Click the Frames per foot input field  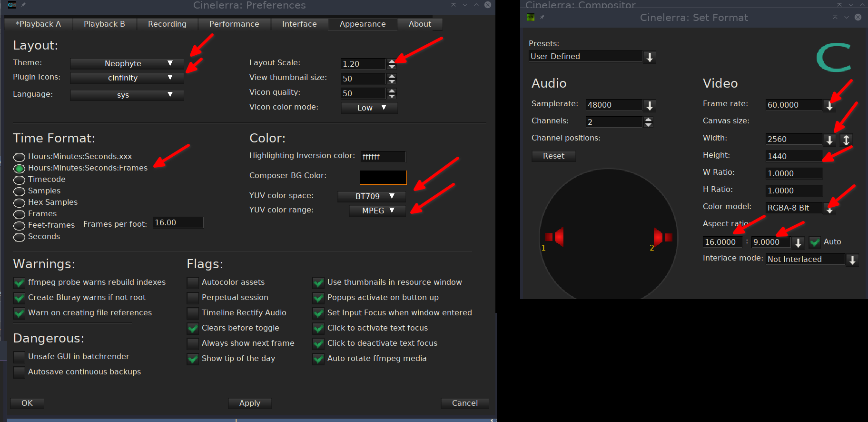click(x=178, y=222)
